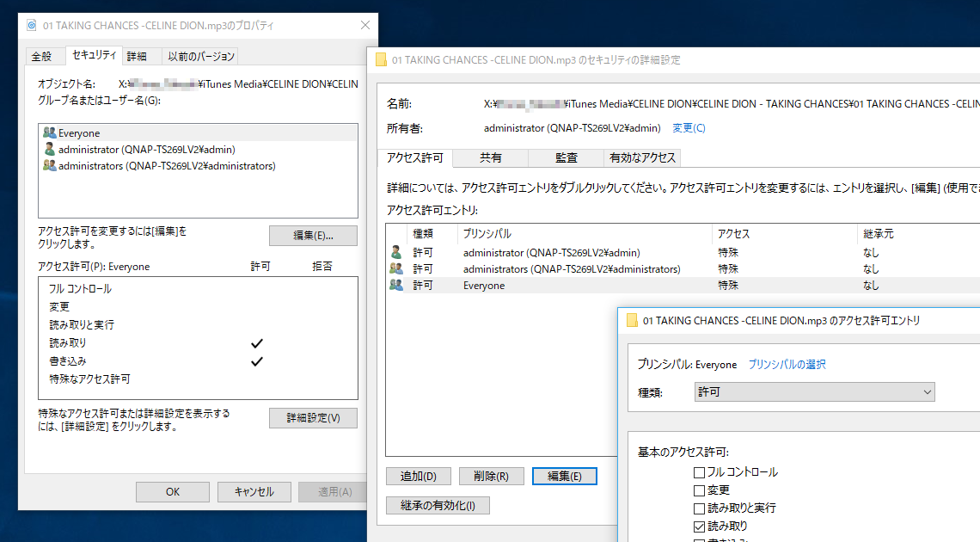Click the 継承の有効化(I) button

pyautogui.click(x=438, y=505)
